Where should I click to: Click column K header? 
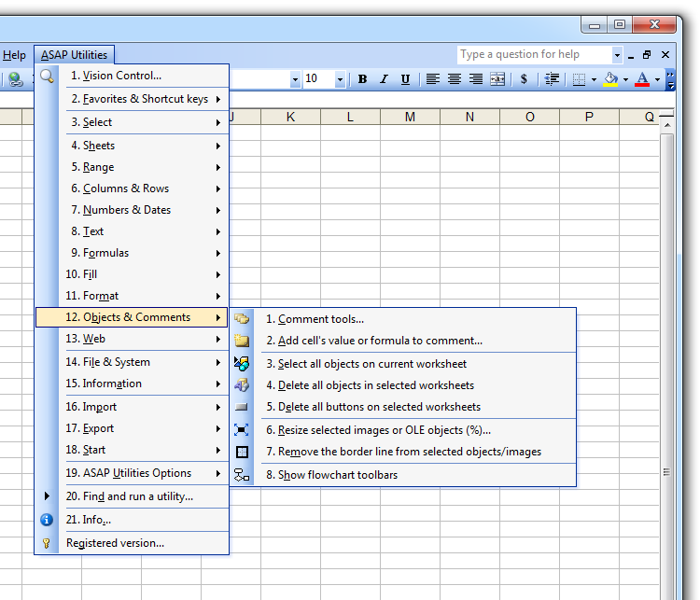(290, 117)
